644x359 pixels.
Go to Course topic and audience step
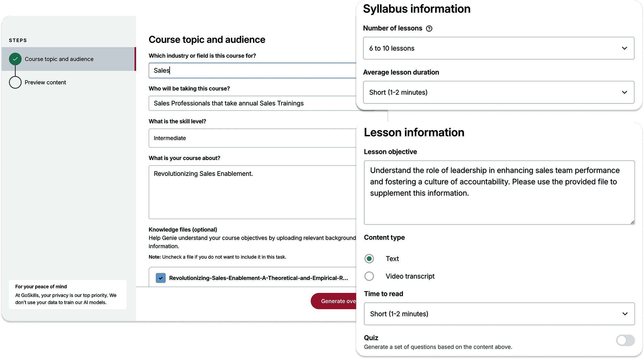tap(59, 59)
